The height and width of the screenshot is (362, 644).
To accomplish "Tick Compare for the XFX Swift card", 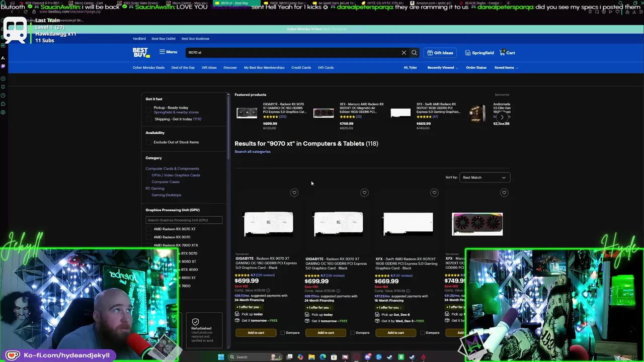I will [x=422, y=333].
